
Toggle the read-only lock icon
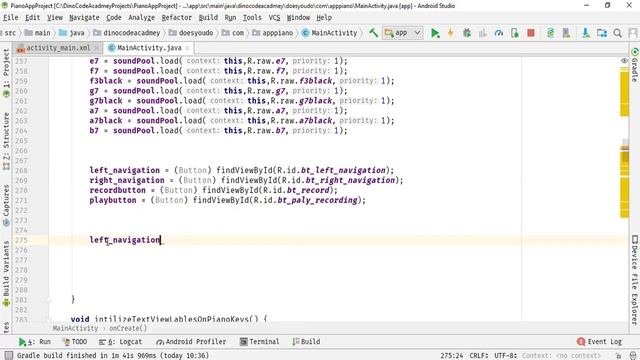coord(618,356)
